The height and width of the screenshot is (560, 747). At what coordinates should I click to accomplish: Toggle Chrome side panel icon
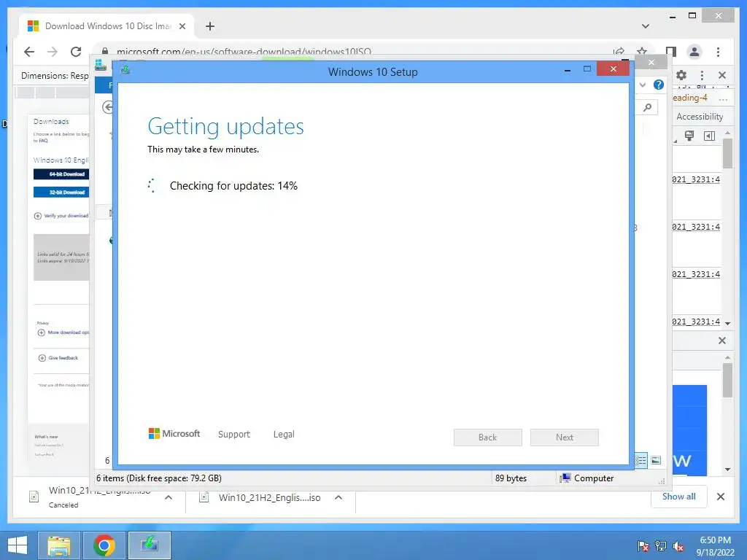[x=671, y=52]
